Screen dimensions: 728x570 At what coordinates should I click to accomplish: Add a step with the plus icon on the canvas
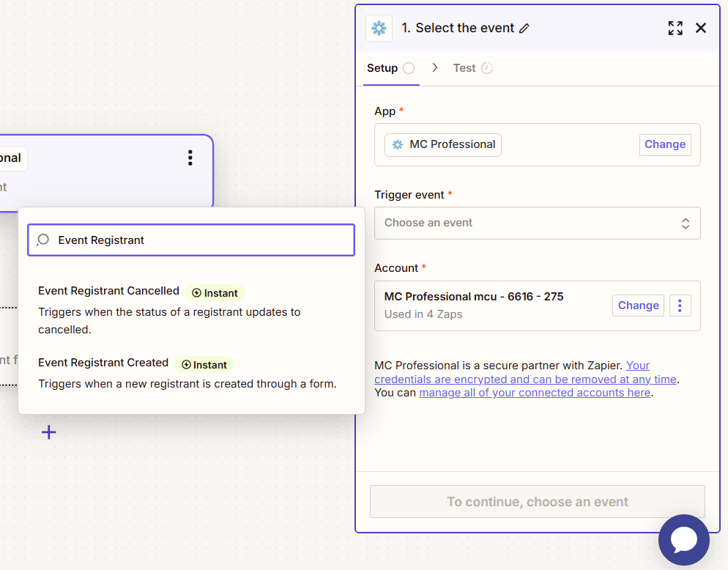click(x=49, y=432)
